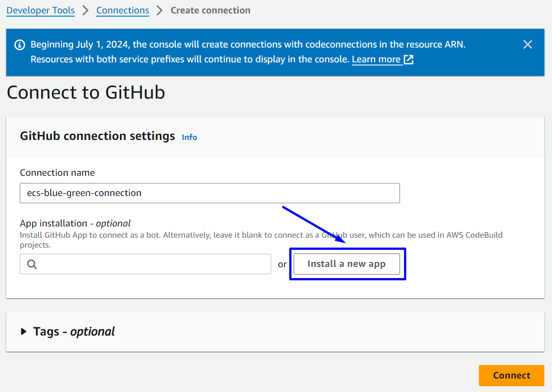Image resolution: width=552 pixels, height=392 pixels.
Task: Focus the Connection name text field
Action: (x=210, y=193)
